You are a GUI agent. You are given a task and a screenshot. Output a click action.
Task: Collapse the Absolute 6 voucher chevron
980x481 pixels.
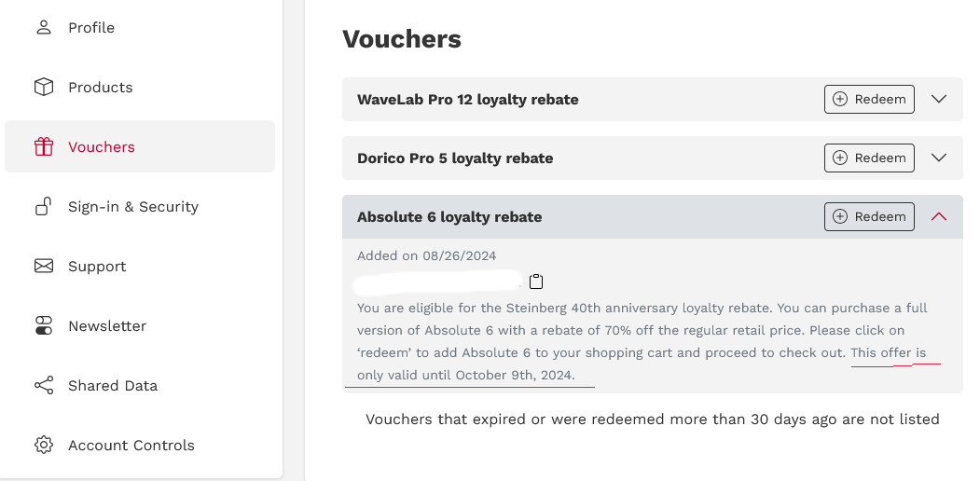coord(939,216)
